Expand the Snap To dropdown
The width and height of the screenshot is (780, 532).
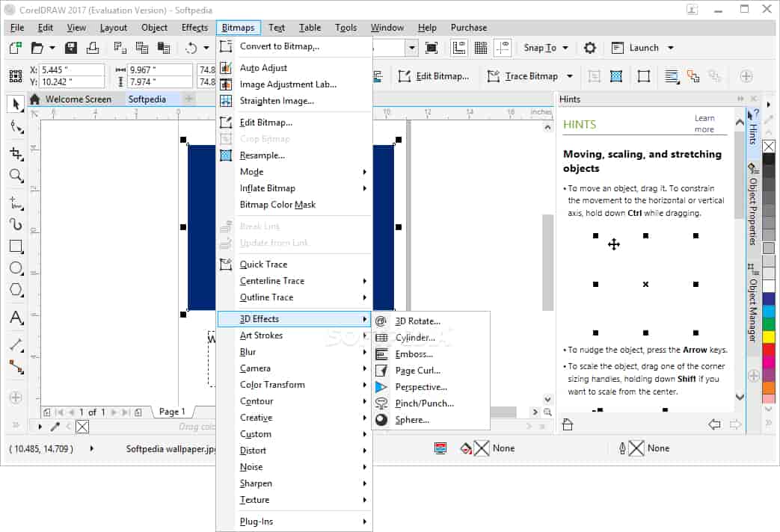565,48
